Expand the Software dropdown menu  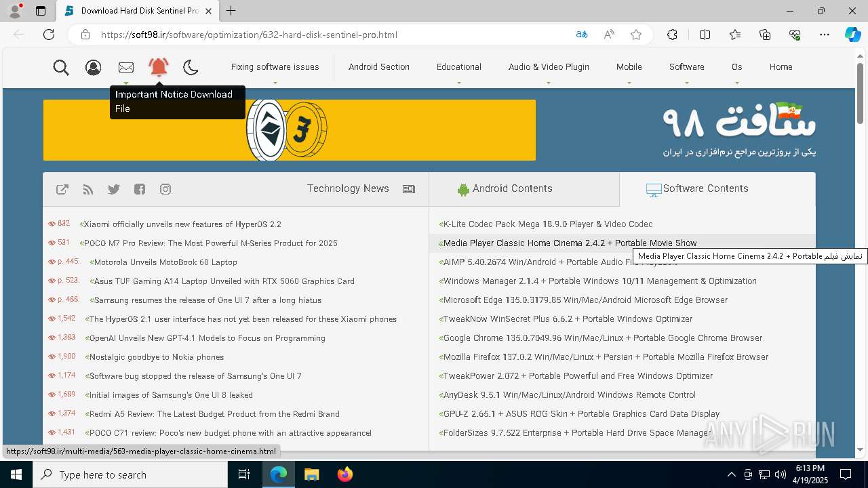[x=686, y=67]
